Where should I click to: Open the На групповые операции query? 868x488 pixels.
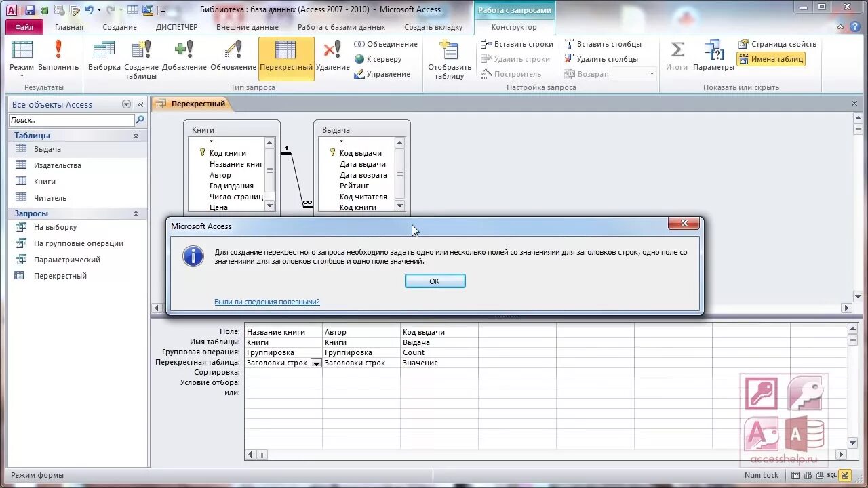pos(79,243)
